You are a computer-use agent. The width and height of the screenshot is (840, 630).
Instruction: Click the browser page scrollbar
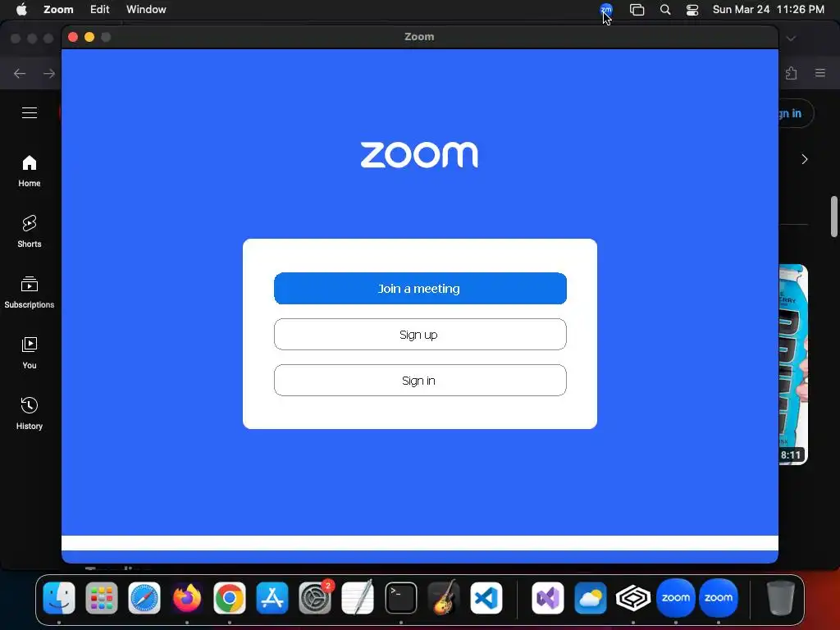tap(834, 217)
